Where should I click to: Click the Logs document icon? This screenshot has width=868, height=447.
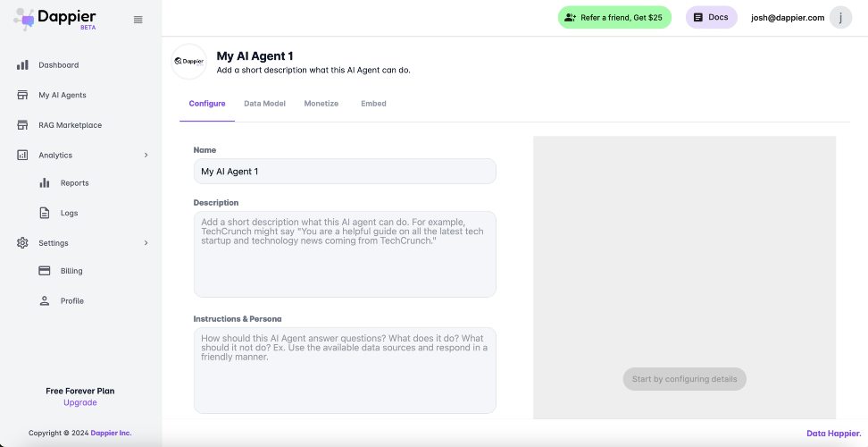click(x=45, y=213)
